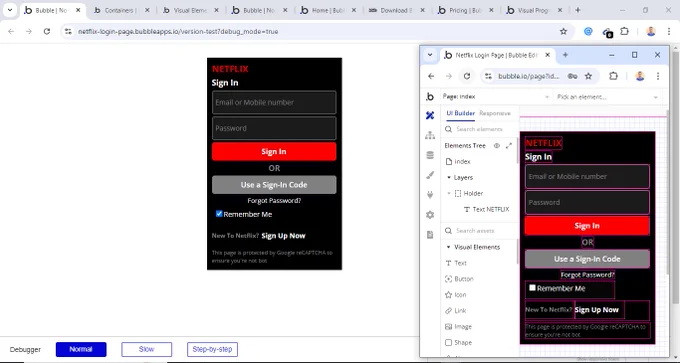Click the Search assets field
The width and height of the screenshot is (680, 363).
click(479, 231)
